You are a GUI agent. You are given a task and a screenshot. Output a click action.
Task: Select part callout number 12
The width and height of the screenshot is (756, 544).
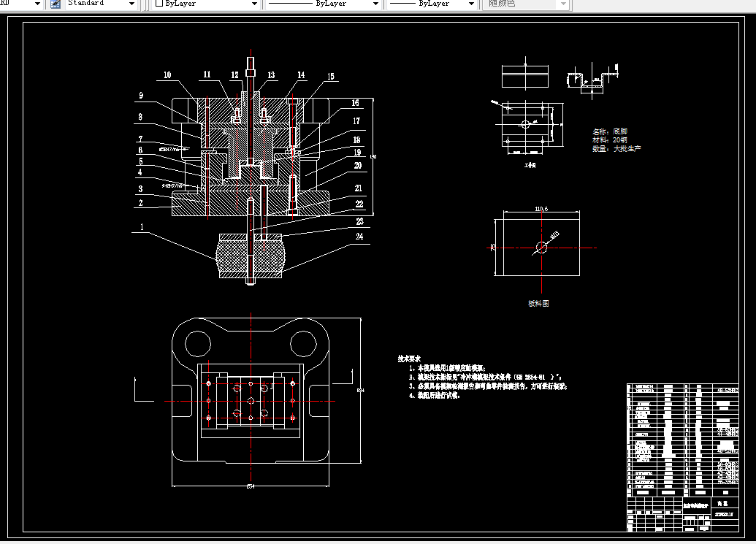(234, 74)
